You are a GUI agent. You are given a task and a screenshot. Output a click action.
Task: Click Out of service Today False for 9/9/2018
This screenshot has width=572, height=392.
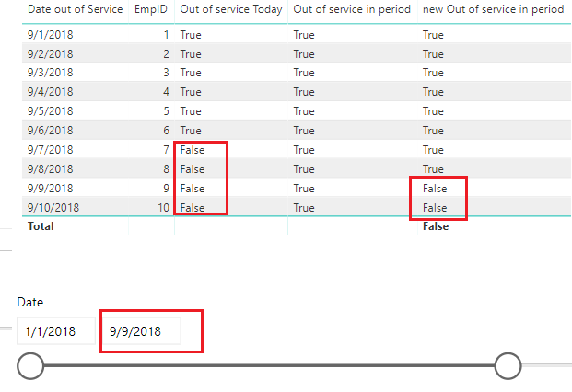click(193, 189)
